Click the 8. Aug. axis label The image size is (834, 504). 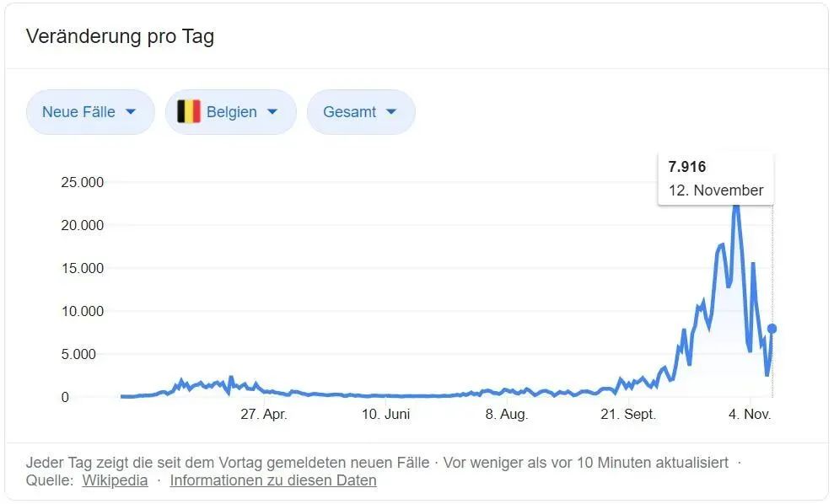pos(506,414)
